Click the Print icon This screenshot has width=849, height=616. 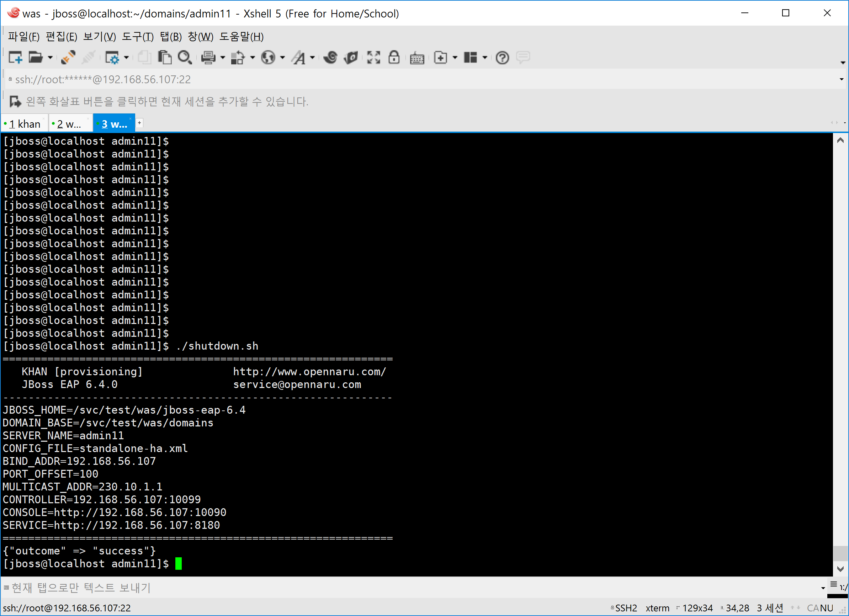tap(208, 58)
